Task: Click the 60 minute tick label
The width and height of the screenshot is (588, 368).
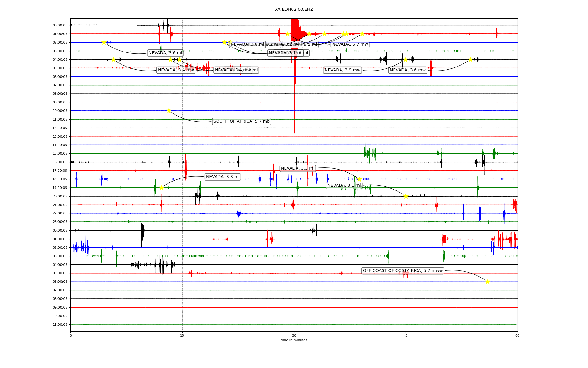Action: (x=517, y=335)
